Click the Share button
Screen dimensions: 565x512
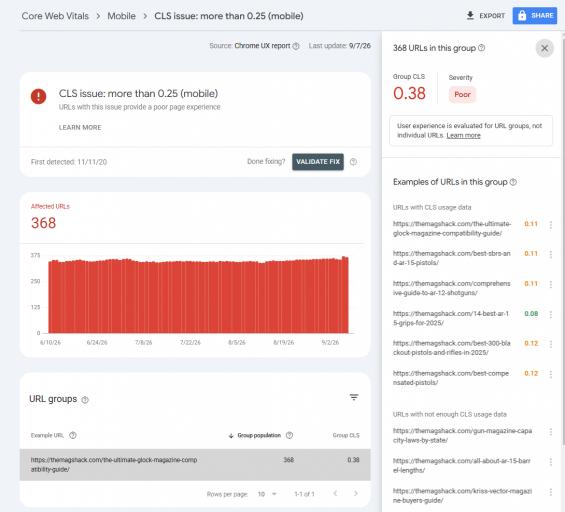535,15
